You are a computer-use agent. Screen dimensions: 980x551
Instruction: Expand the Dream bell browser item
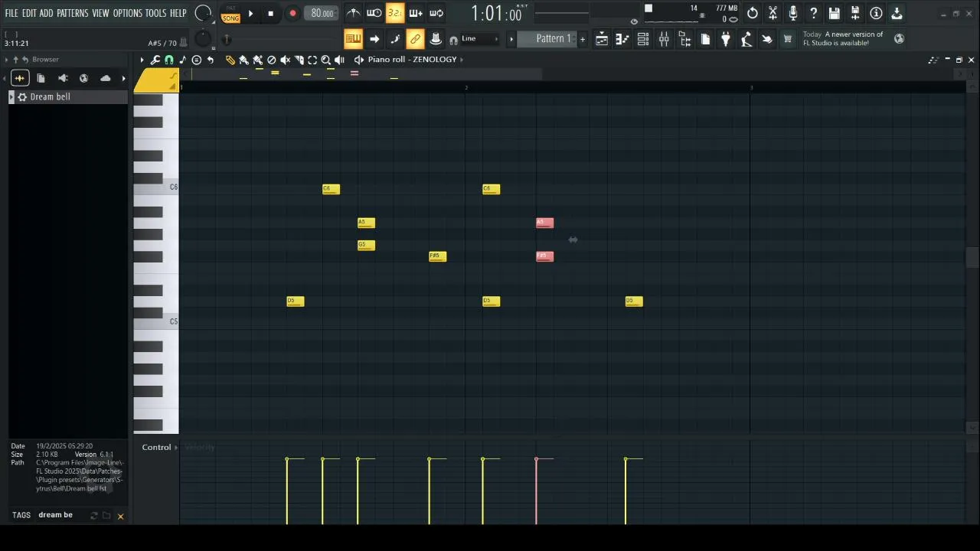tap(11, 97)
